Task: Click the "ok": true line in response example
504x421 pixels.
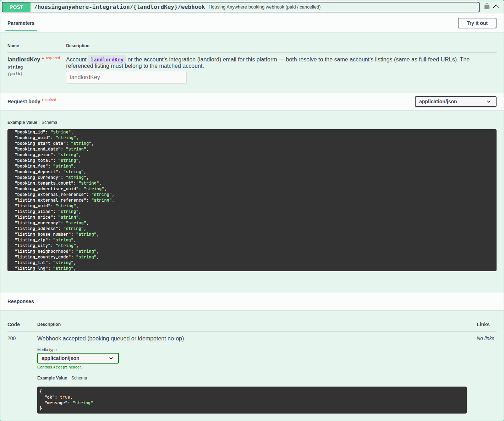Action: (59, 397)
